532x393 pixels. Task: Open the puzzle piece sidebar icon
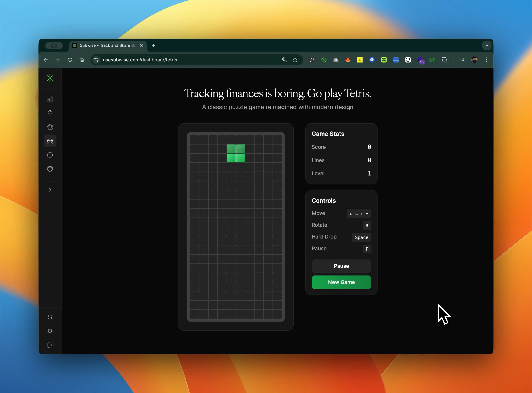[x=50, y=127]
